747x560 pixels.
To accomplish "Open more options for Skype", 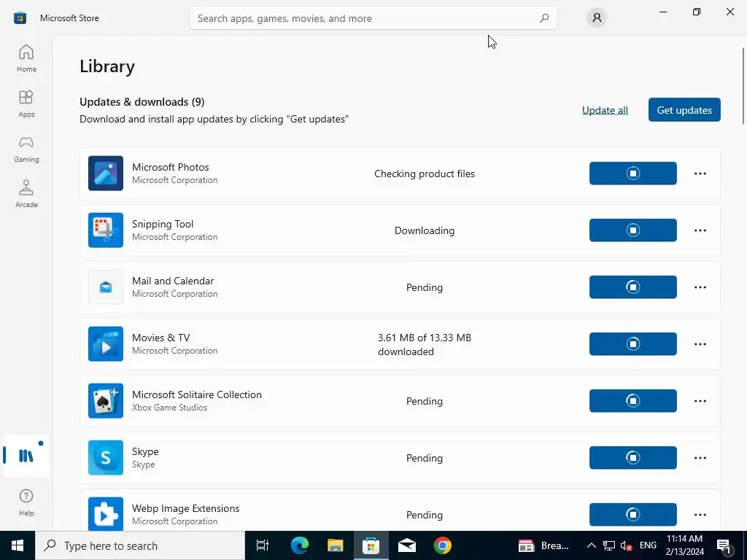I will [700, 458].
